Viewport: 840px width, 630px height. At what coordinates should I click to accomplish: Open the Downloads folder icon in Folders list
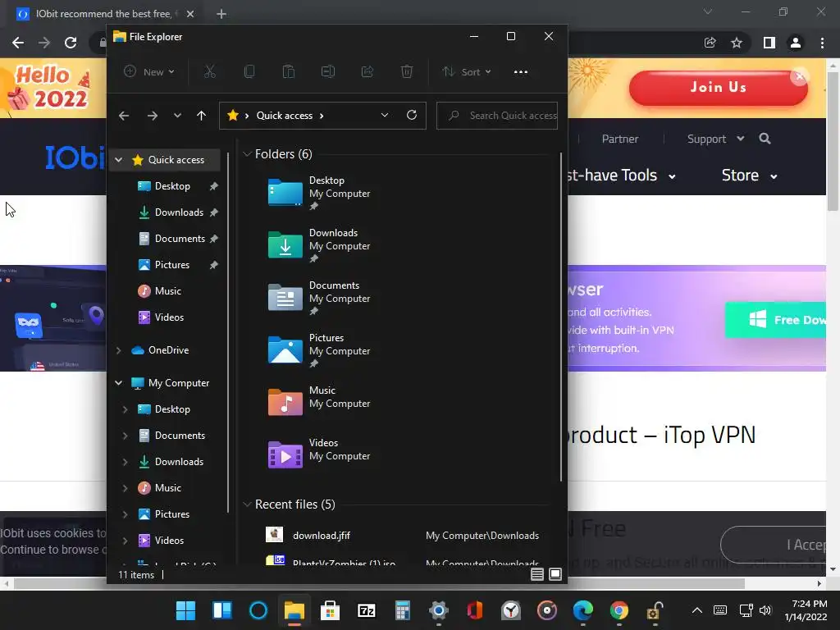285,245
